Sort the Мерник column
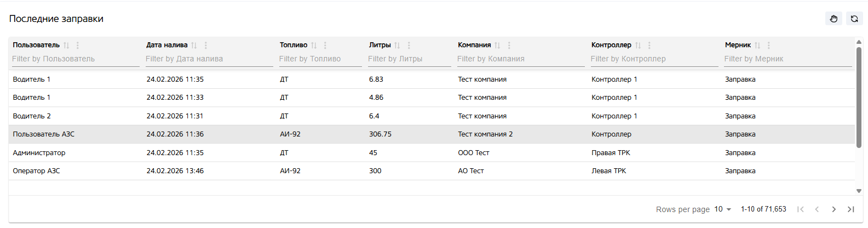Screen dimensions: 868x228 point(757,45)
